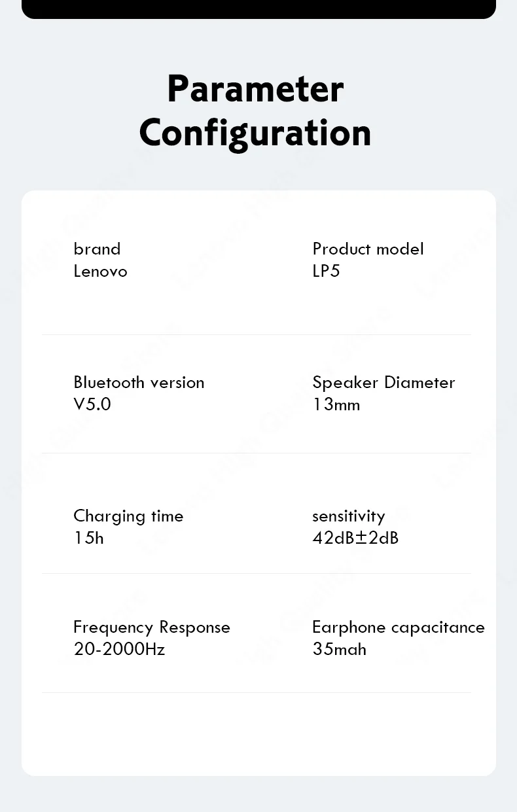Viewport: 517px width, 812px height.
Task: Select the "Earphone capacitance" label
Action: point(399,627)
